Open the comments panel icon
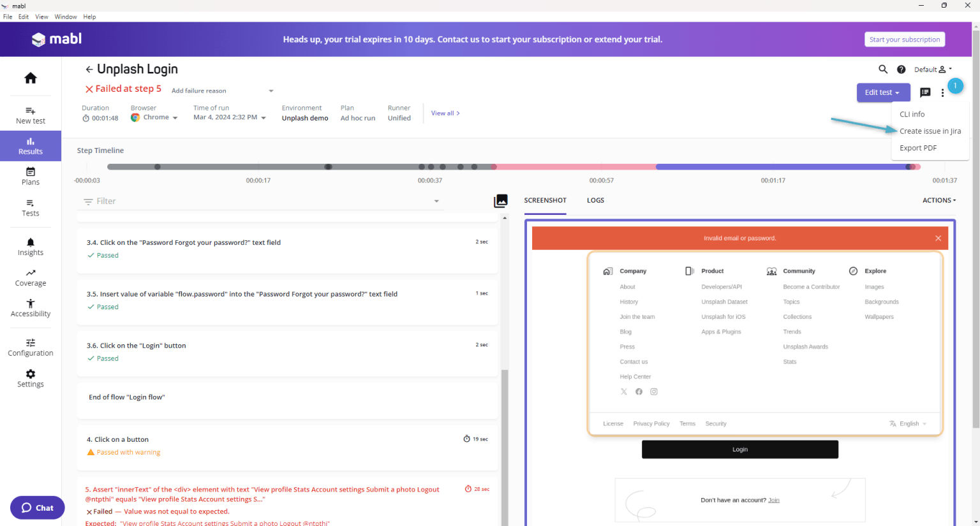The height and width of the screenshot is (526, 980). coord(925,92)
